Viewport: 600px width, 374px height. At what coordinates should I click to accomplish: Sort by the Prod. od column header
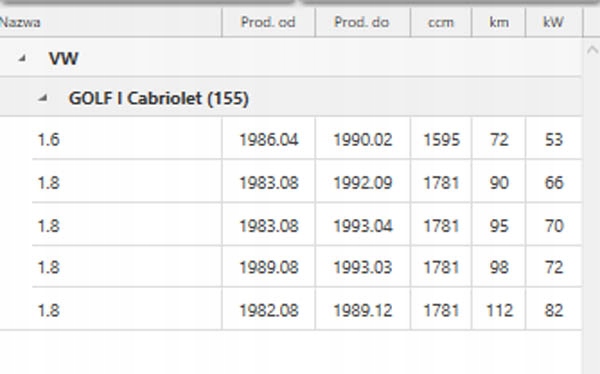point(268,22)
